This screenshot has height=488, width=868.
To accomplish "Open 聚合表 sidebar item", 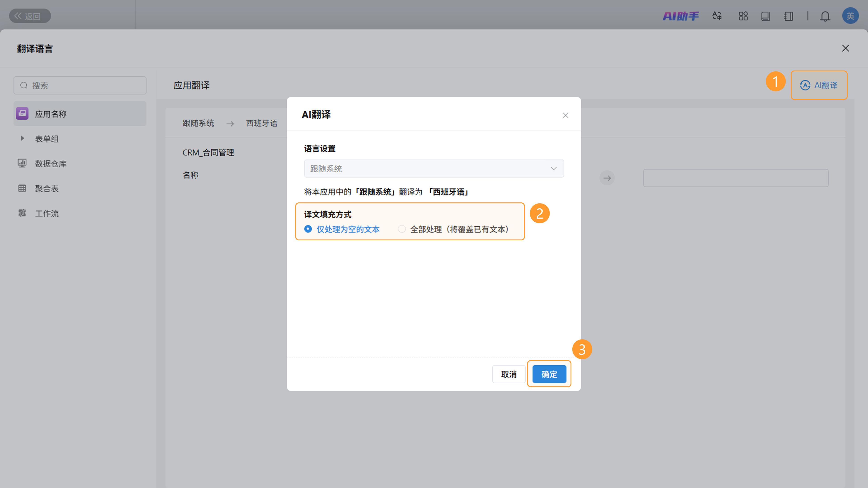I will click(47, 189).
